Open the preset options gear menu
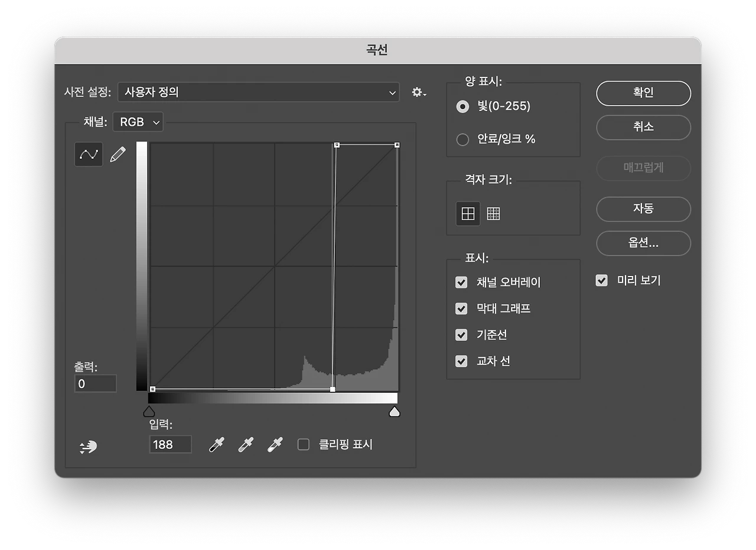Viewport: 756px width, 550px height. click(x=419, y=92)
